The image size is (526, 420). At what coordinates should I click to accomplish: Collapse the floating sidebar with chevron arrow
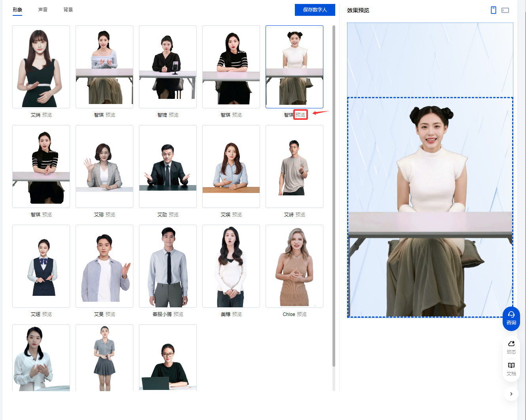511,394
